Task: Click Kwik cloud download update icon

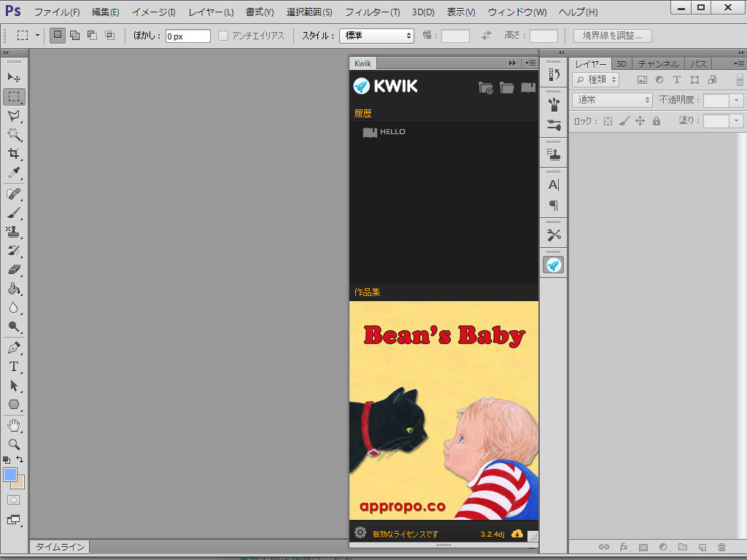Action: 516,534
